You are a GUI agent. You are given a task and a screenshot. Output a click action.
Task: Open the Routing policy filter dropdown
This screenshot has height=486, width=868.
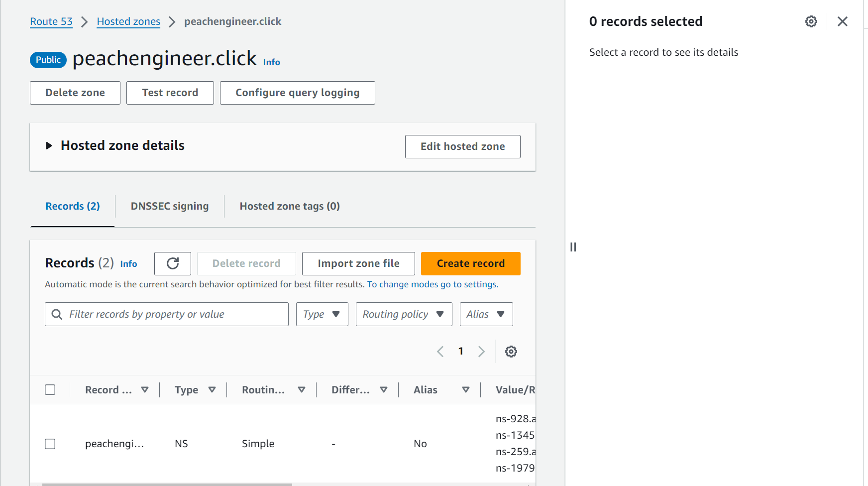pyautogui.click(x=404, y=314)
